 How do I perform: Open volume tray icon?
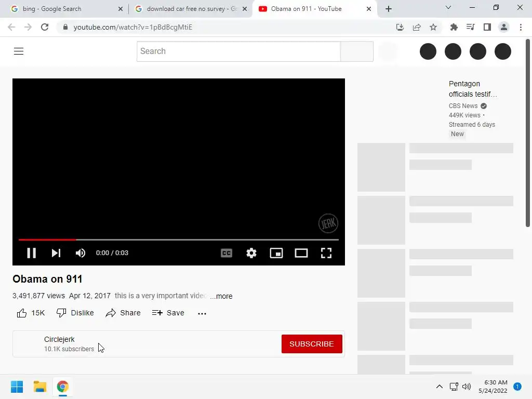(467, 387)
